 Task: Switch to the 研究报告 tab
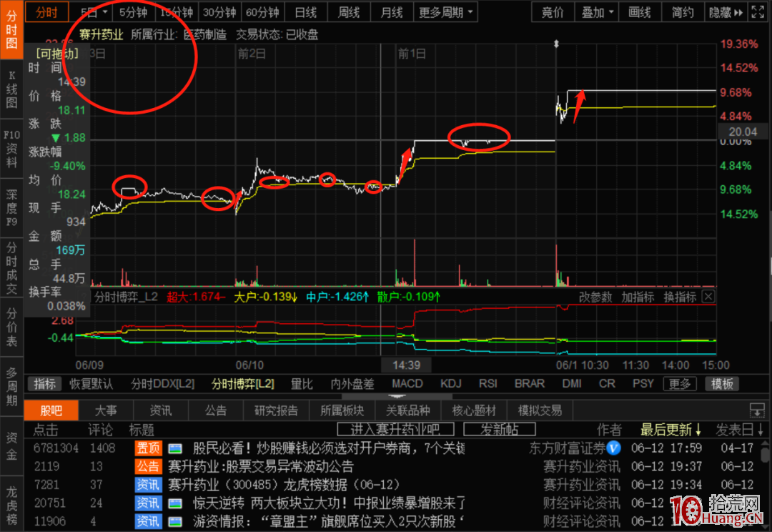tap(276, 410)
